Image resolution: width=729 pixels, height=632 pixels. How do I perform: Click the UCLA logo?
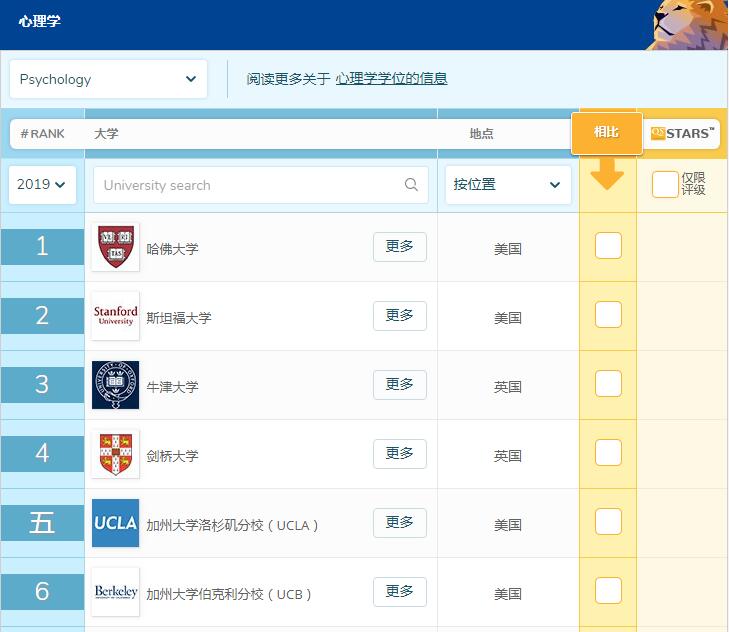point(115,523)
